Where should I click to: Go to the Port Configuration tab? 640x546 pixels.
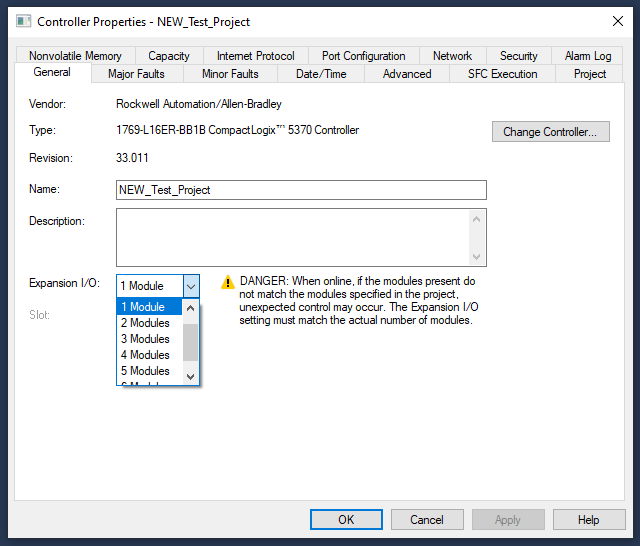[x=364, y=55]
